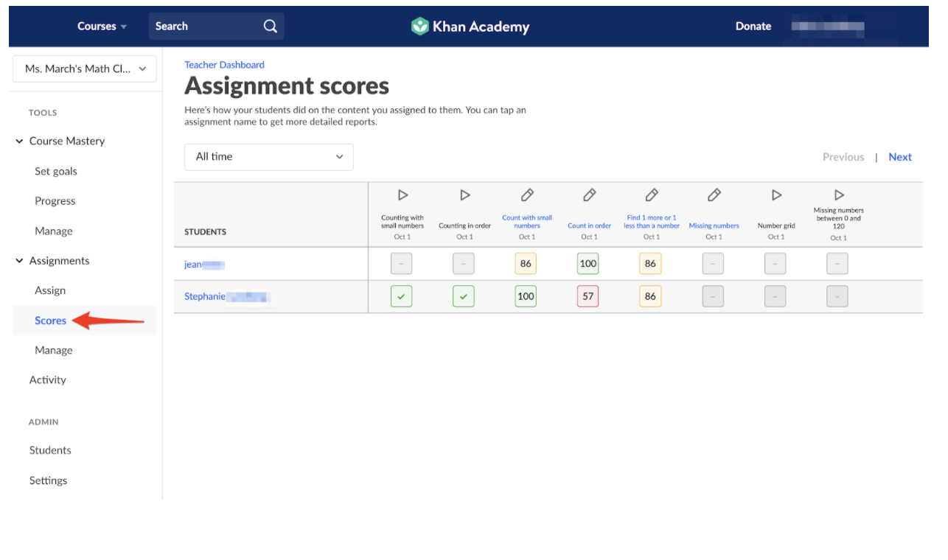Click Stephanie's score 86 for Find 1 more or less

point(650,296)
